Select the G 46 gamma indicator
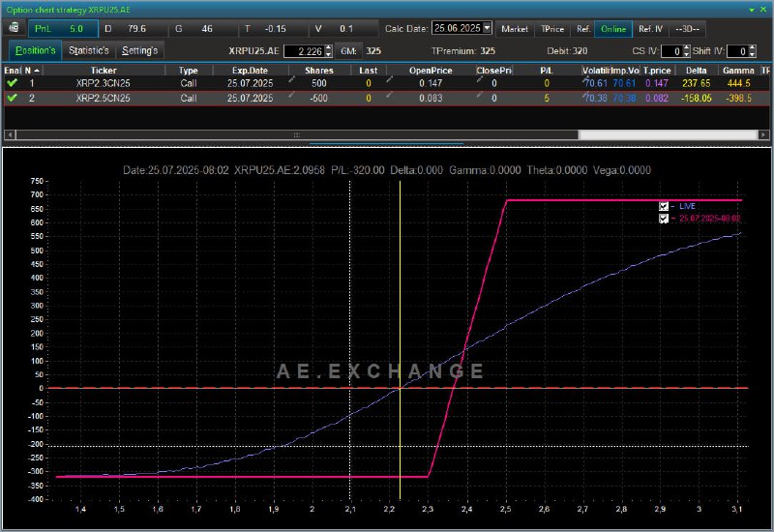The height and width of the screenshot is (532, 774). 203,29
